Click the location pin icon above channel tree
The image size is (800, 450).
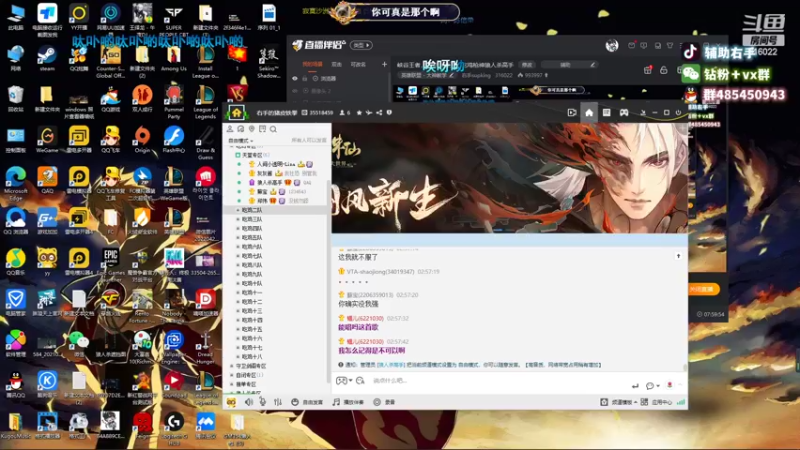click(x=252, y=129)
